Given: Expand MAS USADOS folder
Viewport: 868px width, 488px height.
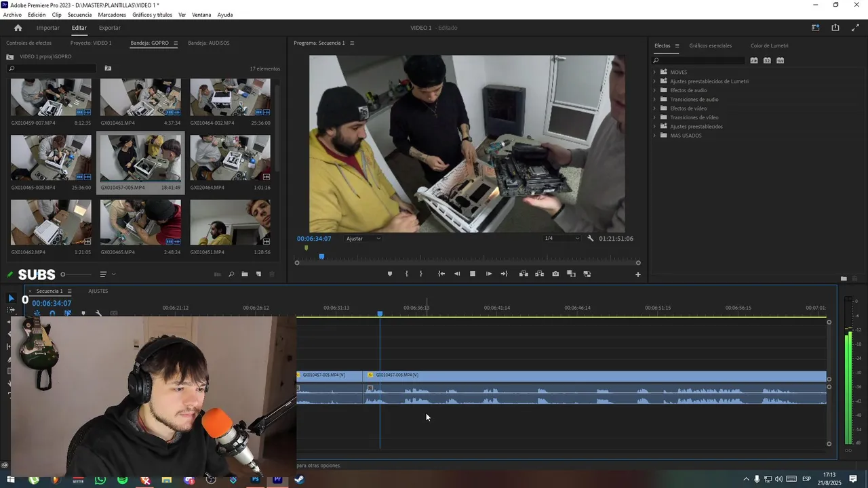Looking at the screenshot, I should click(x=655, y=136).
